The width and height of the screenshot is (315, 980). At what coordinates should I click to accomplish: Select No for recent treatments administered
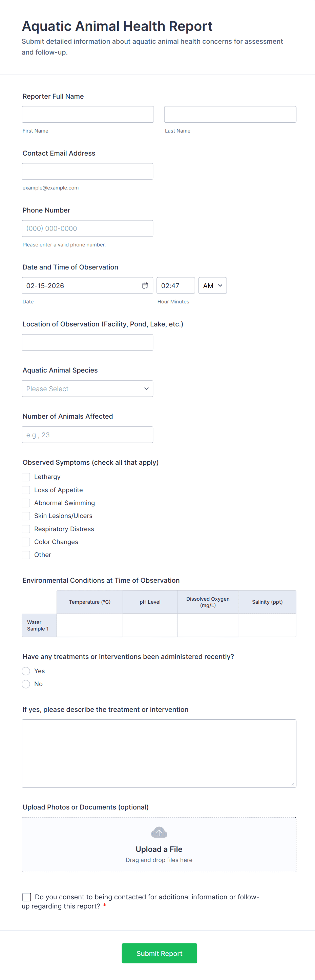point(26,684)
